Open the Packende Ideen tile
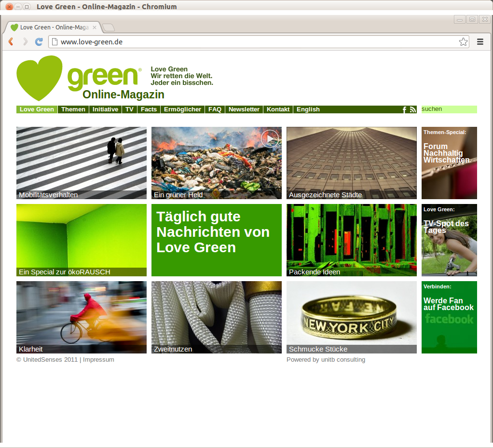This screenshot has height=448, width=493. 352,240
